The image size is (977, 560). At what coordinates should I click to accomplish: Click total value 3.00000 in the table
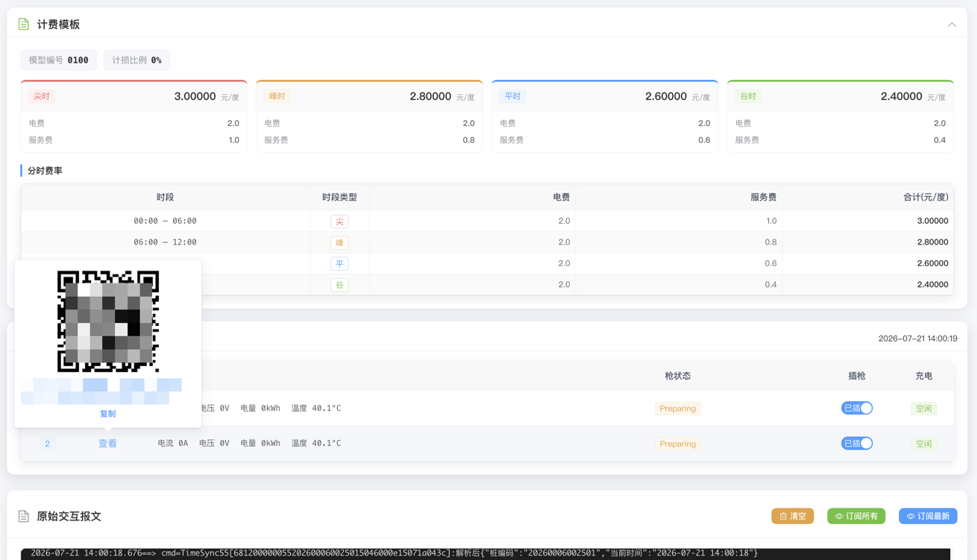point(932,221)
